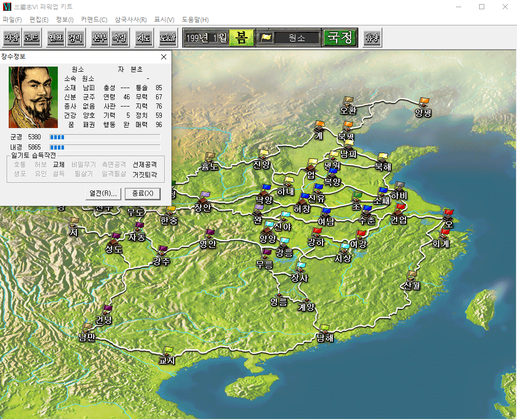
Task: Select the 장사 city flag on map
Action: [300, 267]
